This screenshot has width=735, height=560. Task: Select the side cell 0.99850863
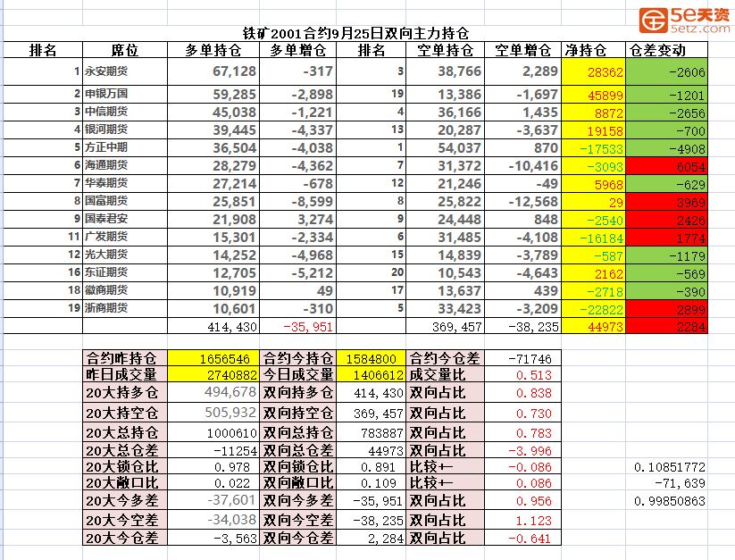click(x=666, y=500)
